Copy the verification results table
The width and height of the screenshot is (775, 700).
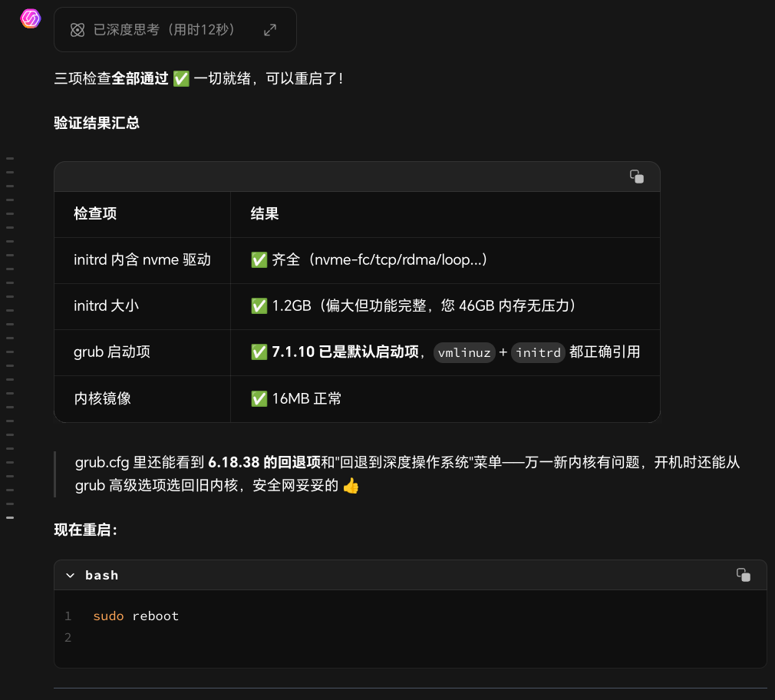coord(637,177)
